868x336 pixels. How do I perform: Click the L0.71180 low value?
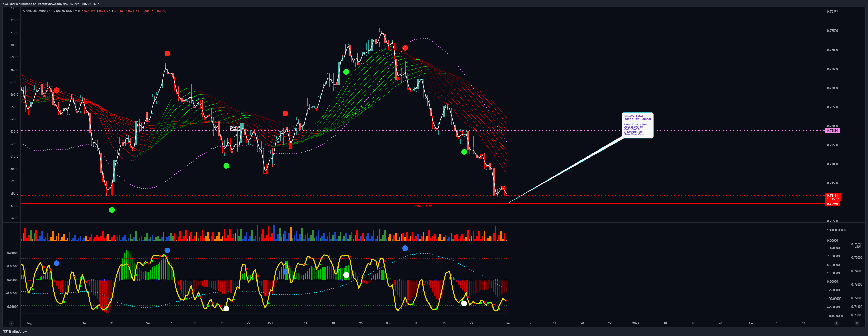coord(118,11)
